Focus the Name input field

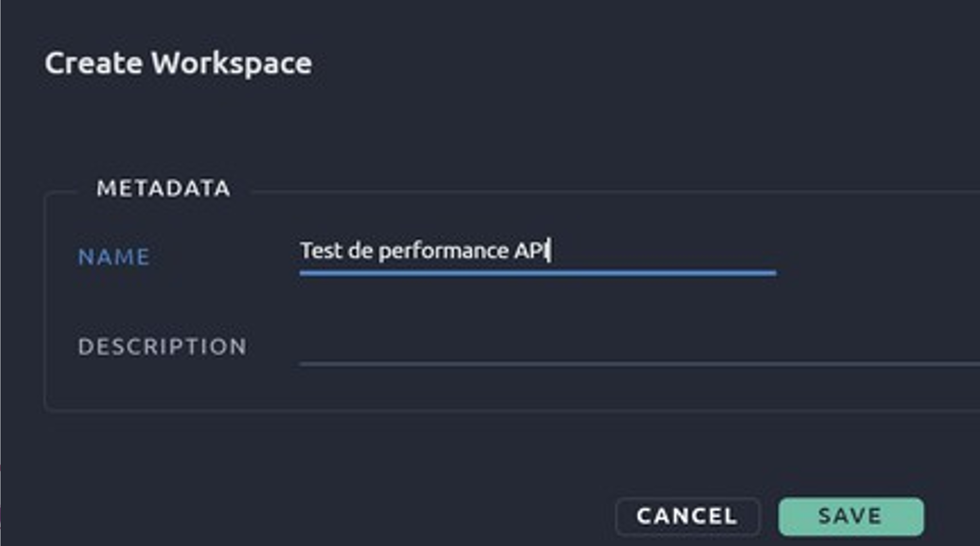(536, 251)
